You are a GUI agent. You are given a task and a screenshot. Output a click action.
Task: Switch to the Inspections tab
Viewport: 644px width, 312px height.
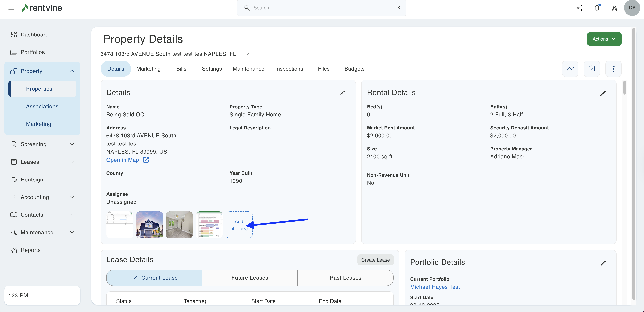point(289,69)
